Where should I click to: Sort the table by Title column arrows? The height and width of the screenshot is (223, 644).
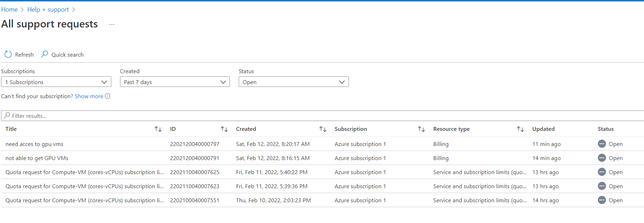(158, 129)
